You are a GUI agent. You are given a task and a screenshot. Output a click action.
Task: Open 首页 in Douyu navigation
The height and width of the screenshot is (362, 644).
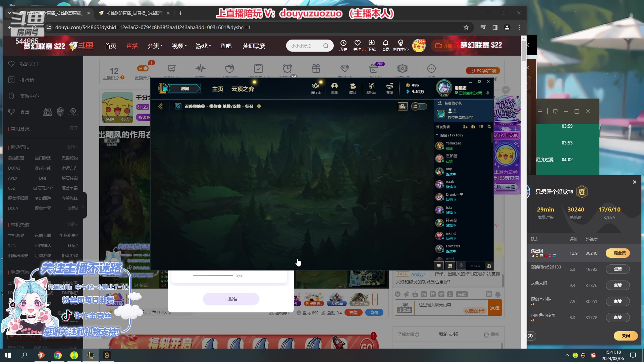coord(110,46)
